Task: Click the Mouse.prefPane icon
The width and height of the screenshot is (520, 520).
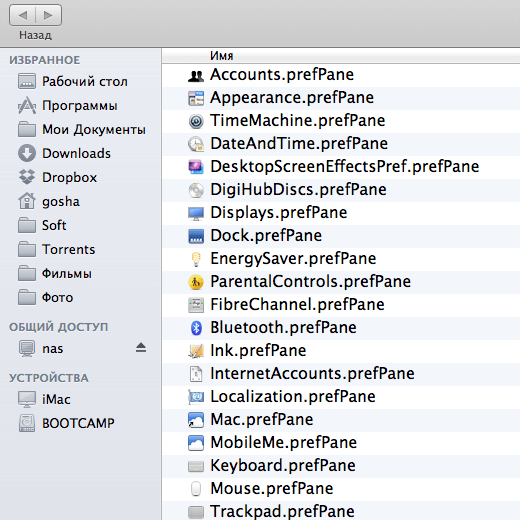Action: coord(196,489)
